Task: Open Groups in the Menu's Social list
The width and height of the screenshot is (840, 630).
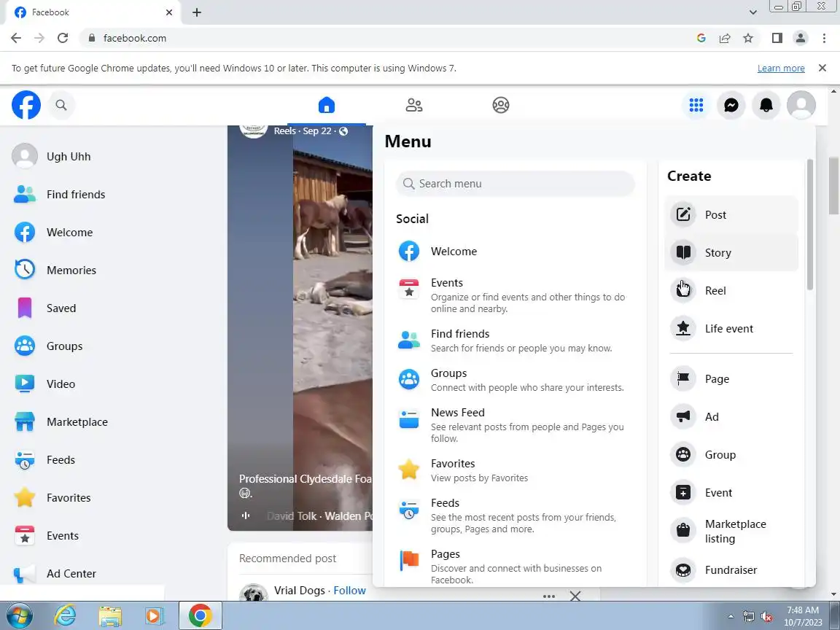Action: [515, 380]
